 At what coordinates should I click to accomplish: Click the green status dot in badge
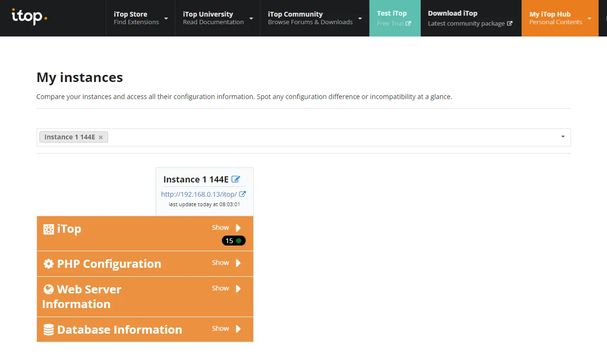click(x=239, y=241)
